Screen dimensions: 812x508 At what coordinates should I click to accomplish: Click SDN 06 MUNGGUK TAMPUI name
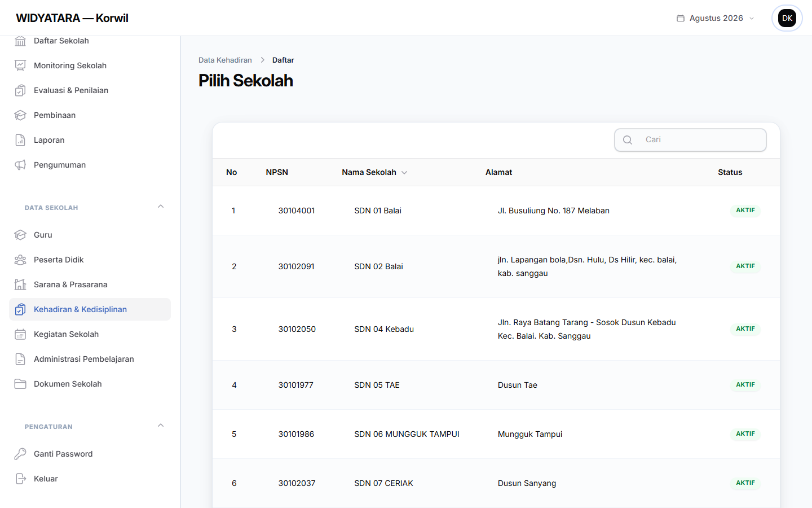(407, 434)
